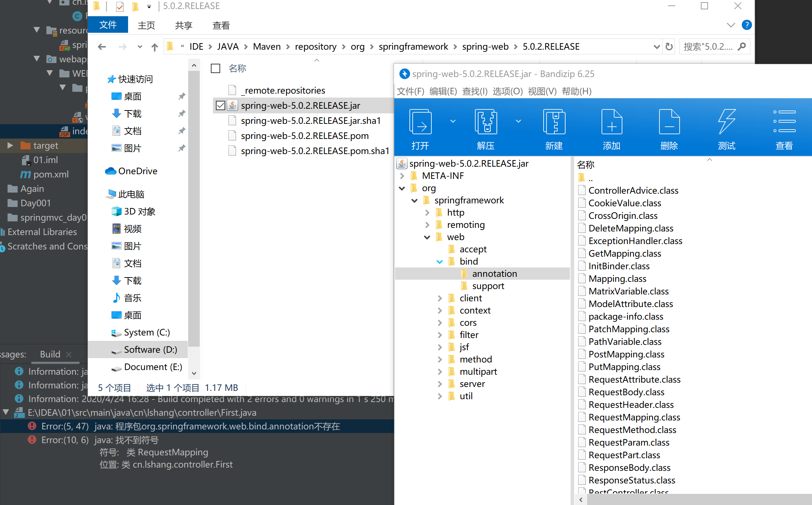The width and height of the screenshot is (812, 505).
Task: Expand the META-INF folder in archive tree
Action: coord(402,176)
